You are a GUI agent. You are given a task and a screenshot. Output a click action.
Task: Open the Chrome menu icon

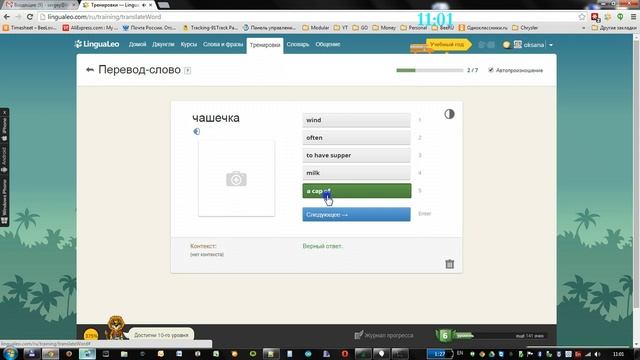[633, 17]
